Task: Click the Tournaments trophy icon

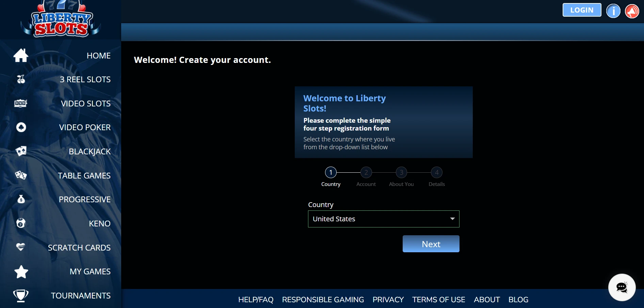Action: tap(21, 295)
